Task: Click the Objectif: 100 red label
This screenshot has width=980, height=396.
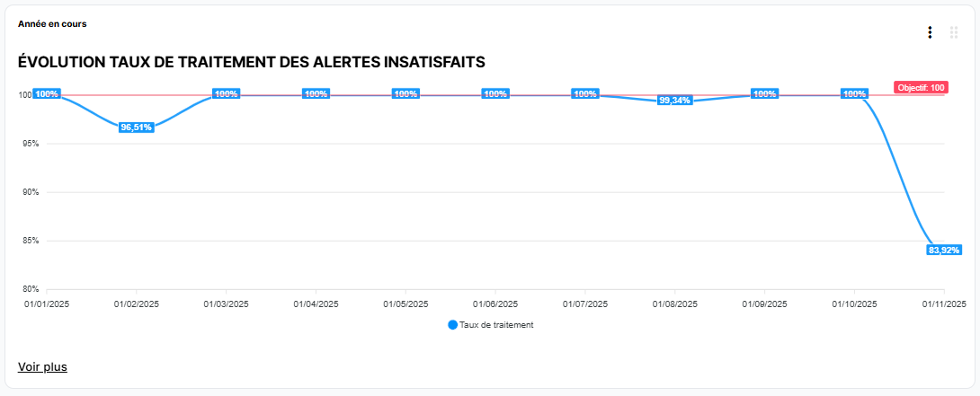Action: point(921,88)
